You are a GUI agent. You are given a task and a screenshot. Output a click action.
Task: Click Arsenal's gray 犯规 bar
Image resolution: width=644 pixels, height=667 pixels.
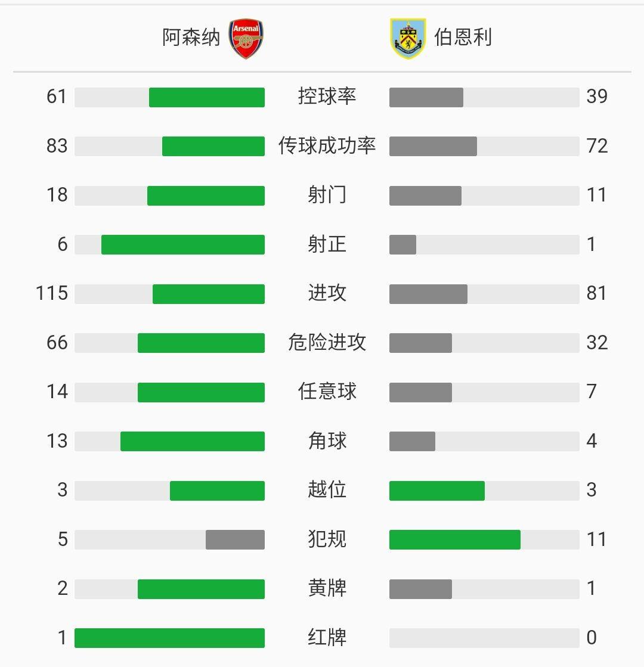click(235, 540)
